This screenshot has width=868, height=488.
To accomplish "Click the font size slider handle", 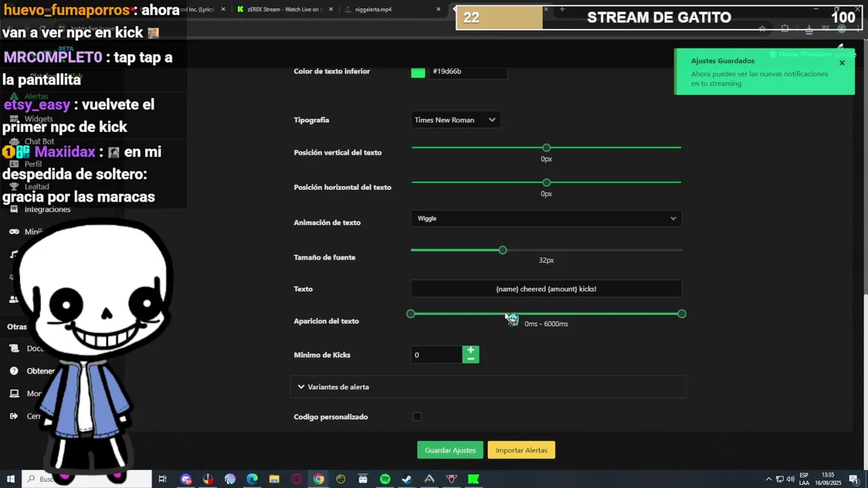I will (502, 250).
